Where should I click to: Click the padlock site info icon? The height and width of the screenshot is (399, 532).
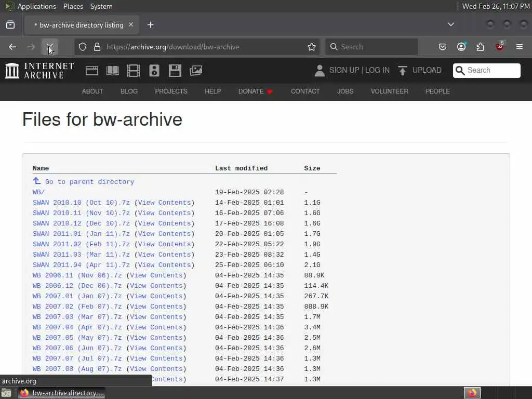point(97,47)
